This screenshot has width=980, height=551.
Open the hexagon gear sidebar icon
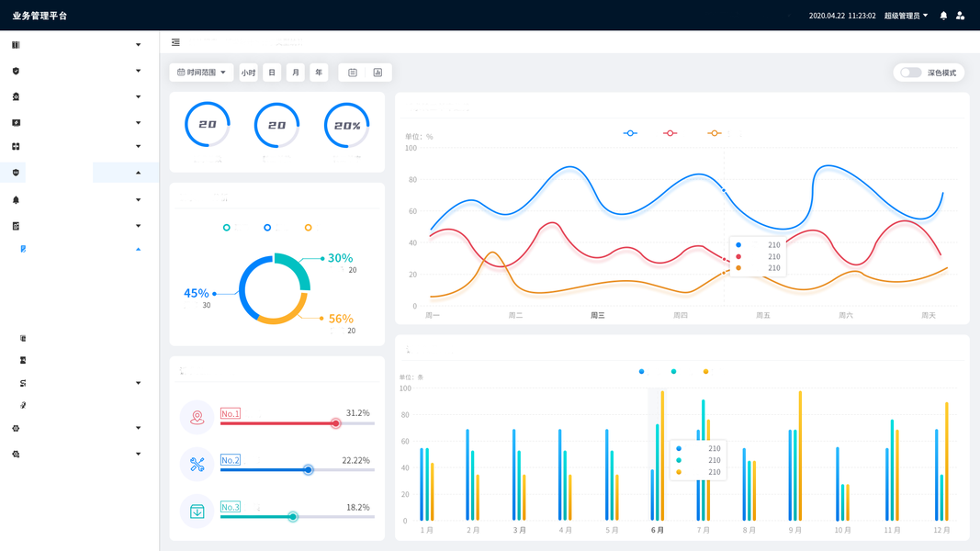16,429
